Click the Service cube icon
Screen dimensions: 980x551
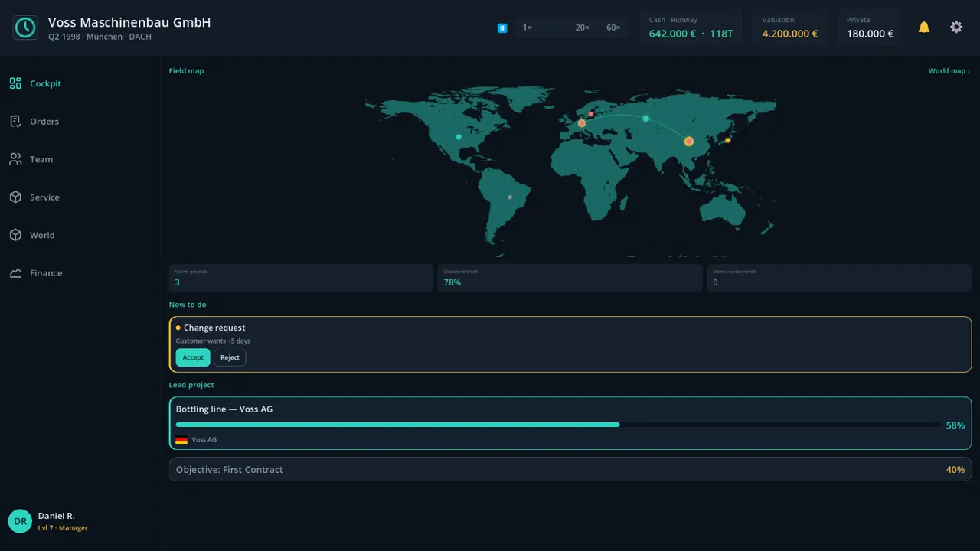click(15, 197)
